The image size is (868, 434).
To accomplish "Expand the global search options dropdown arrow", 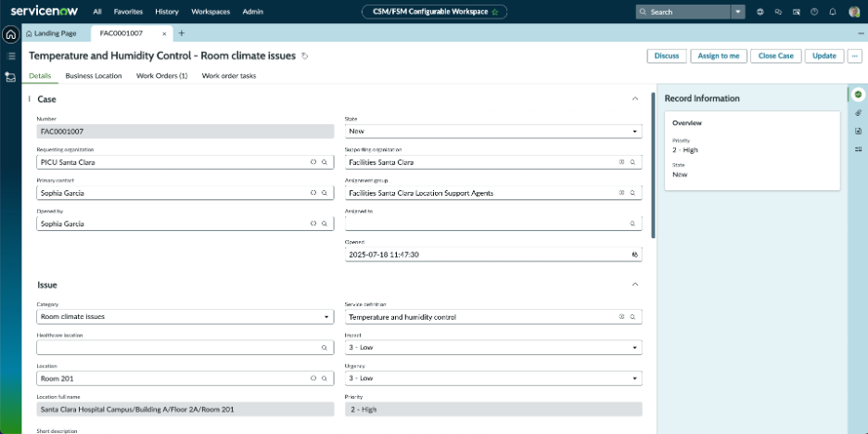I will click(x=738, y=12).
